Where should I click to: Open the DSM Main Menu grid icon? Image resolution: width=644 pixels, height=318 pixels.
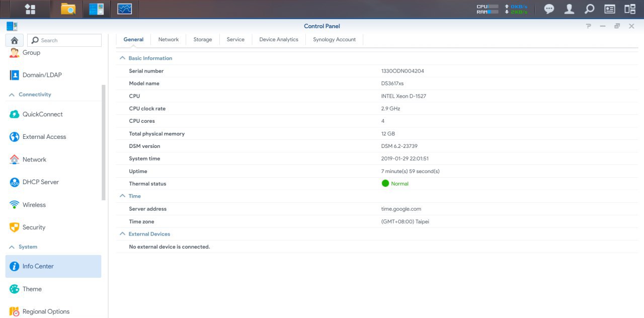tap(30, 9)
